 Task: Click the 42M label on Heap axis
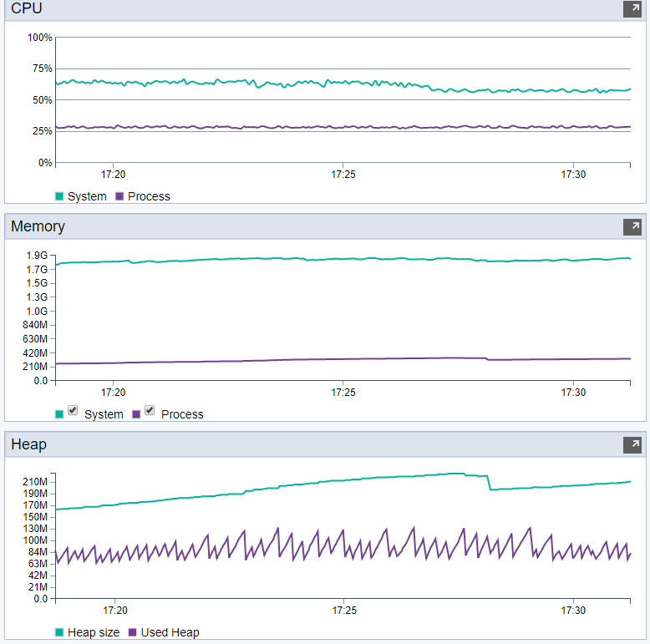38,576
